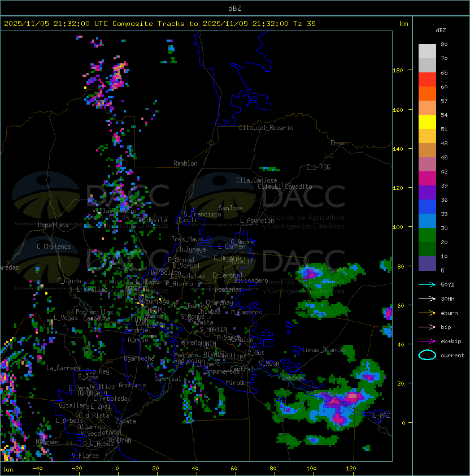
Task: Click the 'current' legend label
Action: pos(452,356)
